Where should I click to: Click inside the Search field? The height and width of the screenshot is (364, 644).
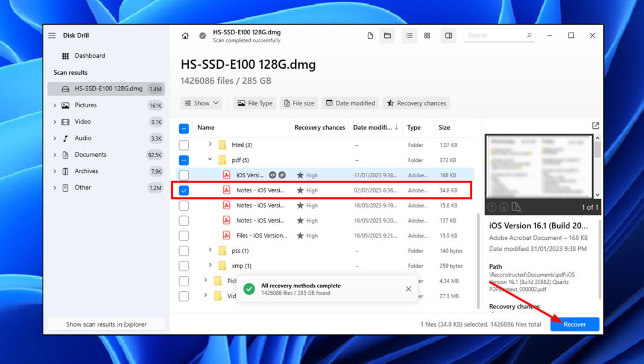click(497, 36)
